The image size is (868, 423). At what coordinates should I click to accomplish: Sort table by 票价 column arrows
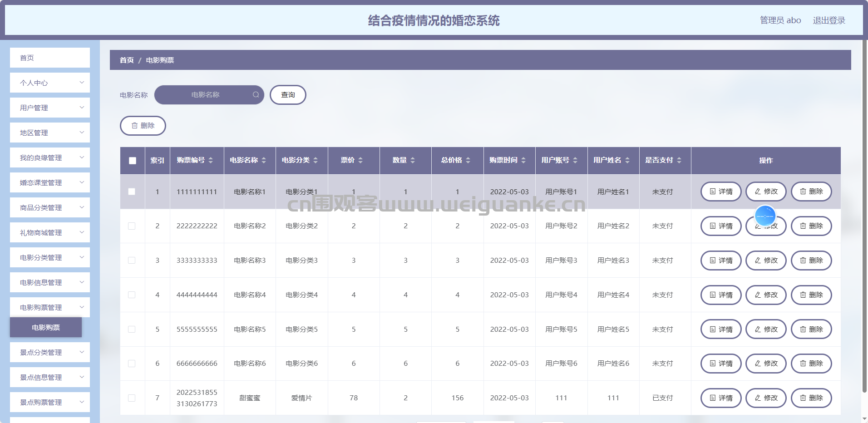click(360, 160)
